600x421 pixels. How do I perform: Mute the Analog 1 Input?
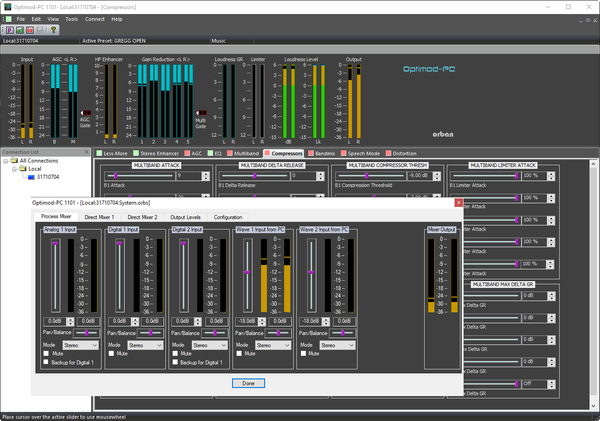click(45, 353)
